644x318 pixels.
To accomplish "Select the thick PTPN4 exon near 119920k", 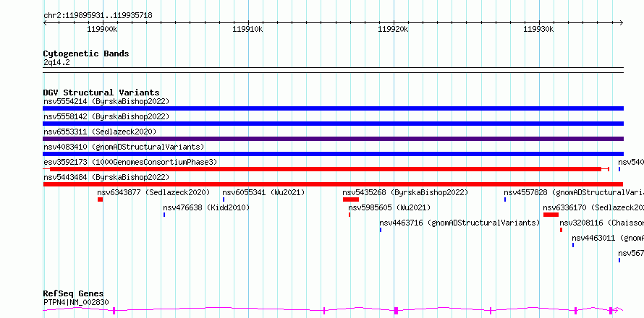I will [396, 311].
